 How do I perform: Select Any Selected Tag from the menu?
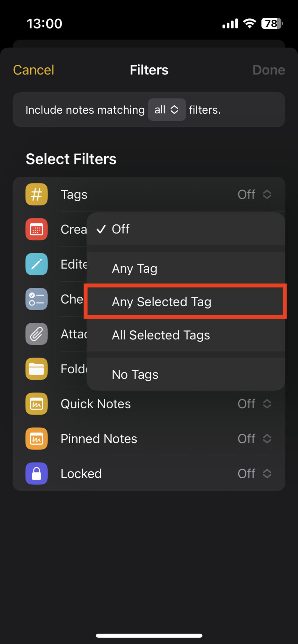point(161,302)
